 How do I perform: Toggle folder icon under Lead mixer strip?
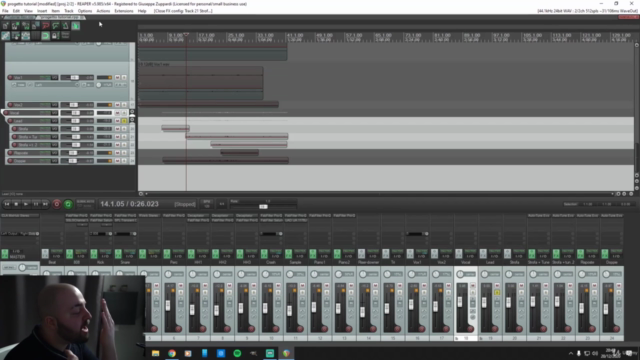(482, 338)
